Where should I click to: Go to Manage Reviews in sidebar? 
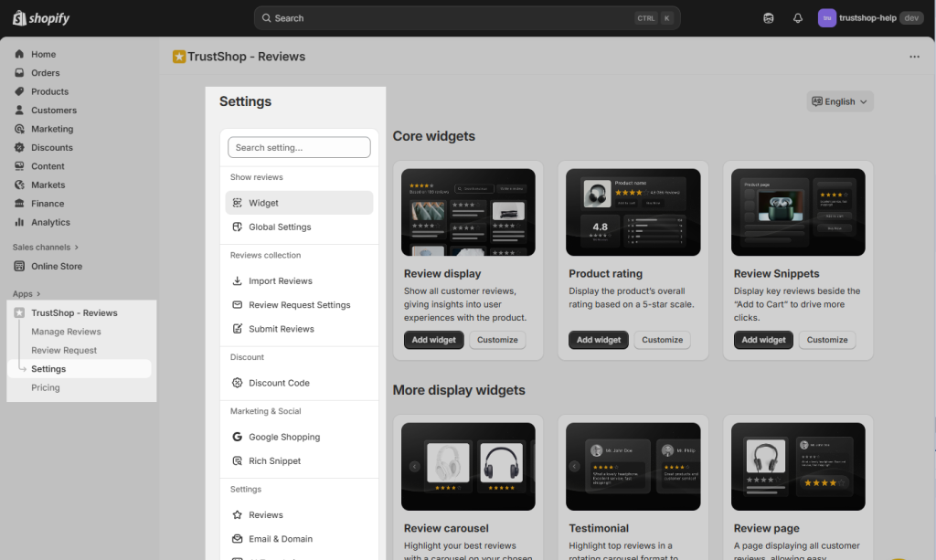point(66,332)
